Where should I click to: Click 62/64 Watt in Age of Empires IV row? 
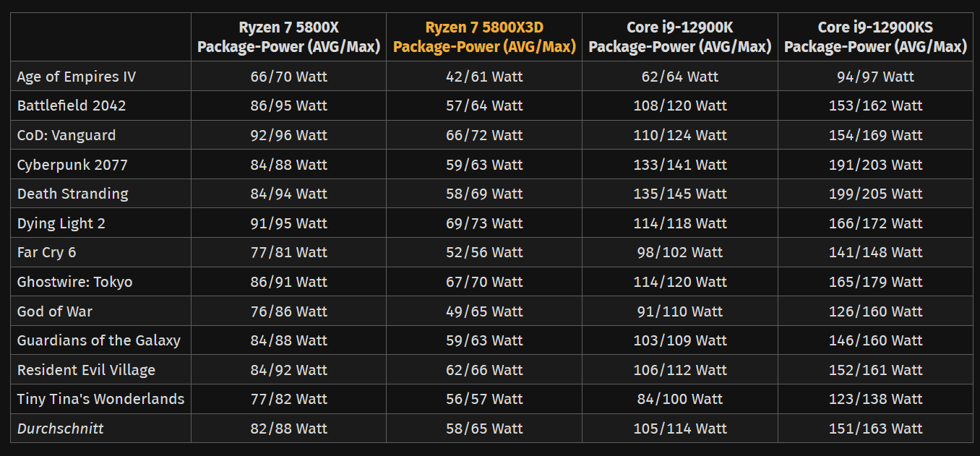point(680,77)
